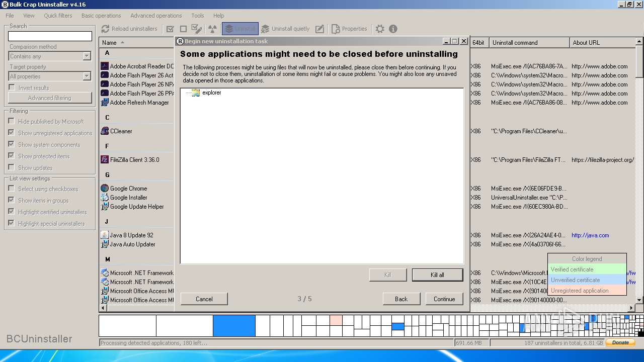
Task: Click the round info toolbar icon
Action: pos(393,29)
